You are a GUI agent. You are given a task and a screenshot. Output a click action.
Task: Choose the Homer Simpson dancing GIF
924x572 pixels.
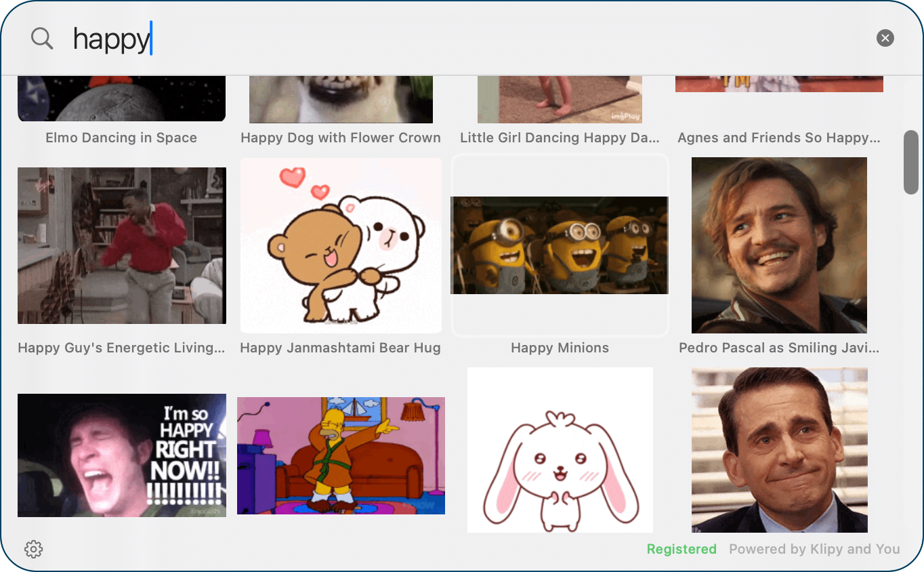[341, 455]
